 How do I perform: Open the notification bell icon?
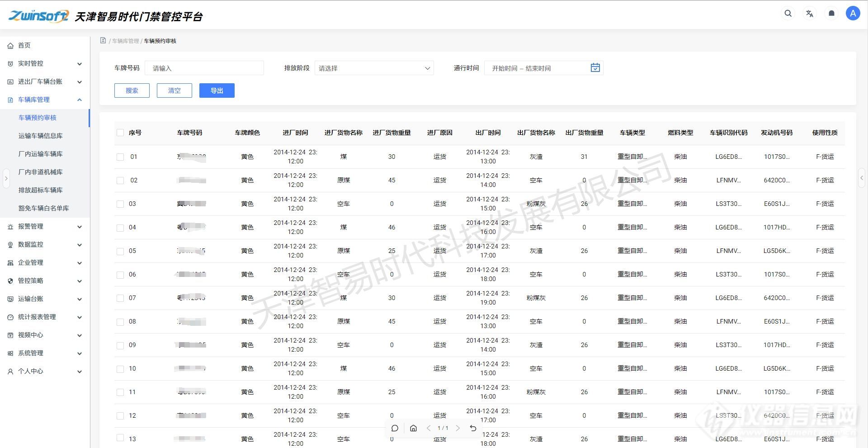(x=831, y=14)
